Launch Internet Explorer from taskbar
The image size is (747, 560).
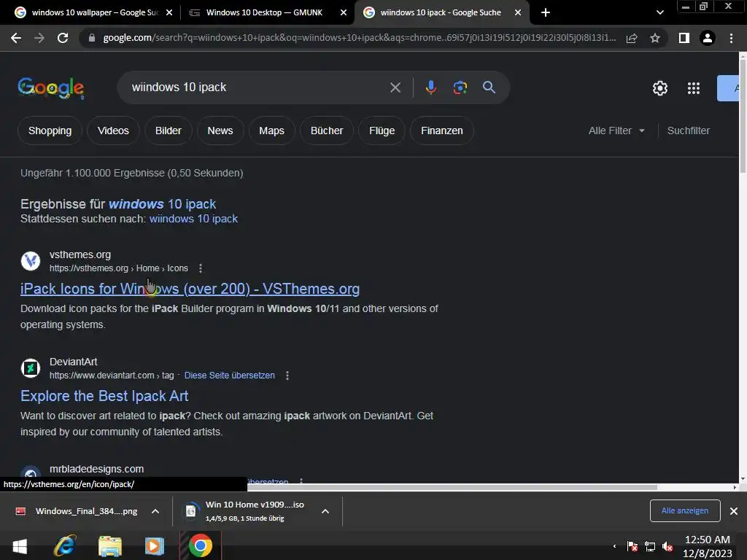point(65,545)
